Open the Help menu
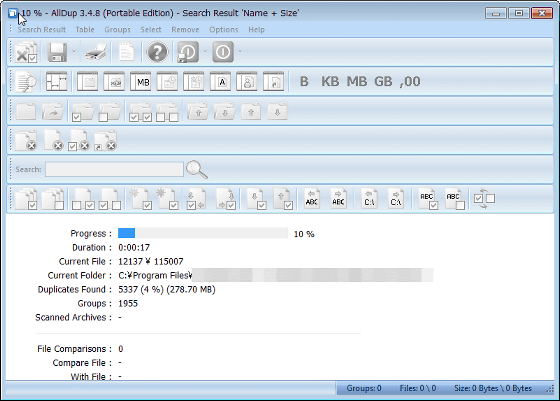 pos(256,30)
